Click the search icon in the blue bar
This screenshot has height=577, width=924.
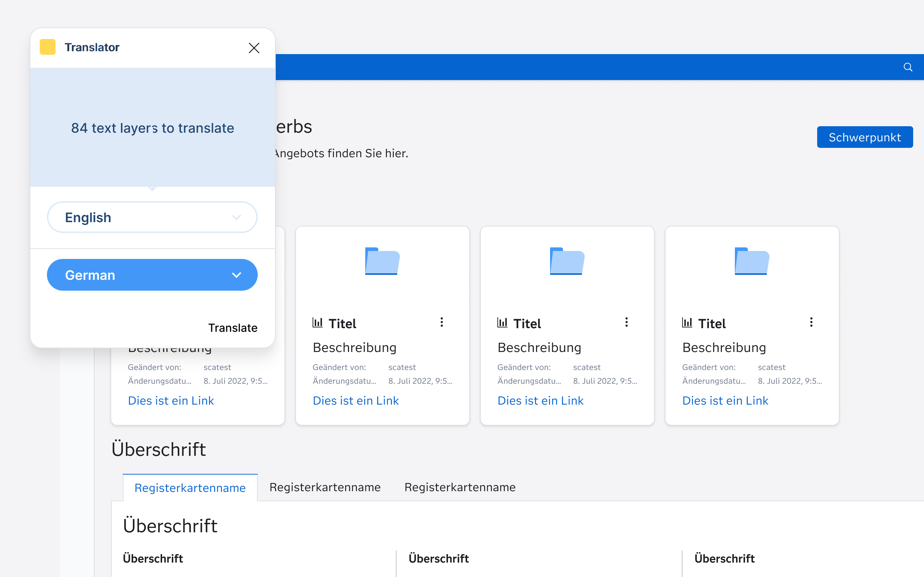click(908, 67)
